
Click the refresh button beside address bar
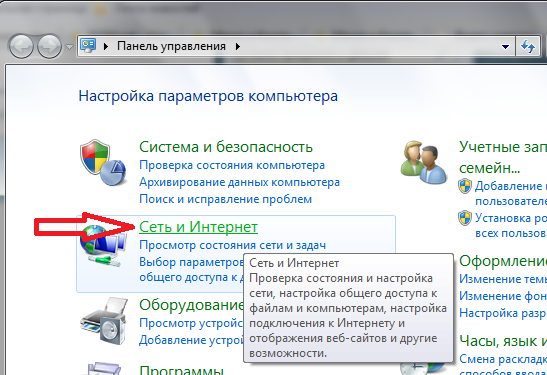click(527, 46)
